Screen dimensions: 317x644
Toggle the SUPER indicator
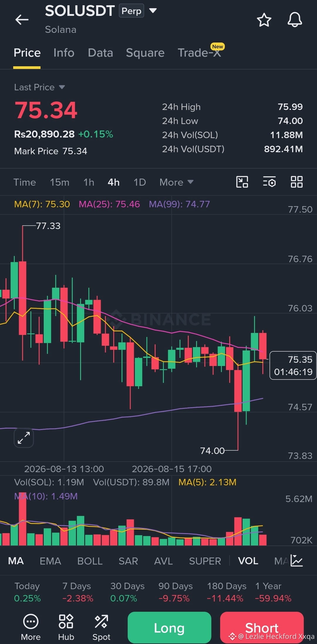pos(205,561)
